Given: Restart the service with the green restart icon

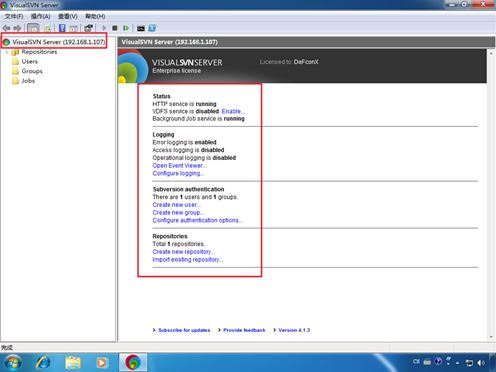Looking at the screenshot, I should 126,28.
